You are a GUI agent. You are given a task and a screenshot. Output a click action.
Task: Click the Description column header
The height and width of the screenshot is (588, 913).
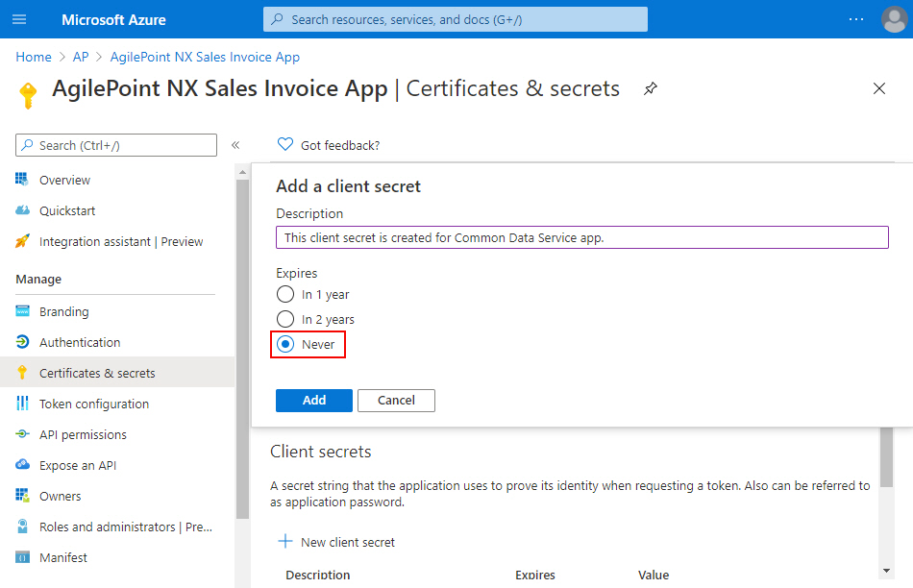pos(318,576)
